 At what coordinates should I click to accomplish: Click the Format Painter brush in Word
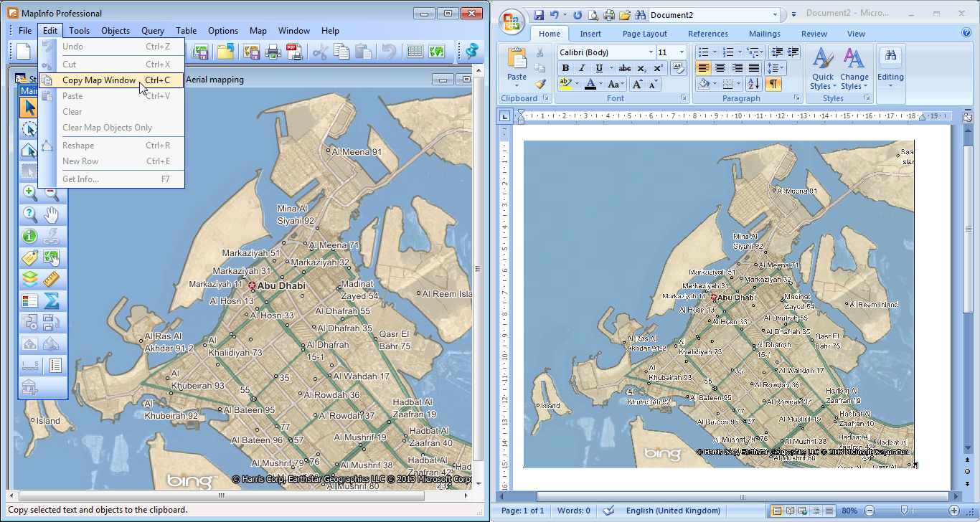540,83
